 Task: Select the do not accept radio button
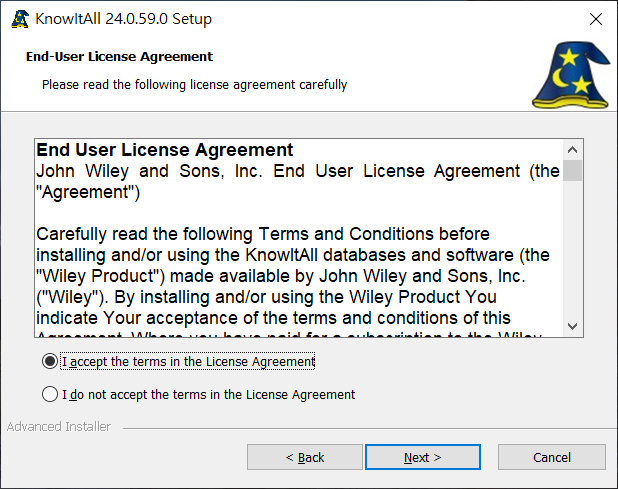click(50, 394)
